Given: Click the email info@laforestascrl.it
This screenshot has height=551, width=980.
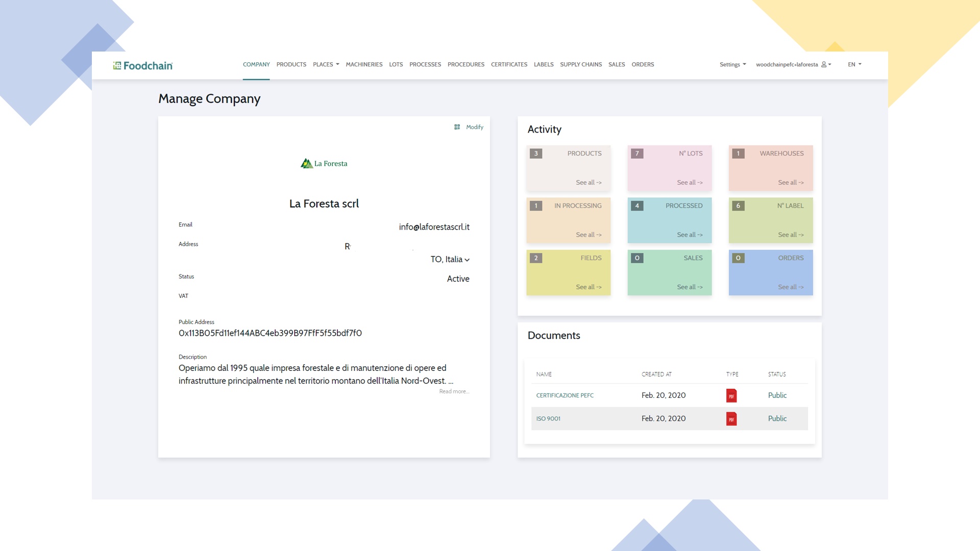Looking at the screenshot, I should click(434, 227).
